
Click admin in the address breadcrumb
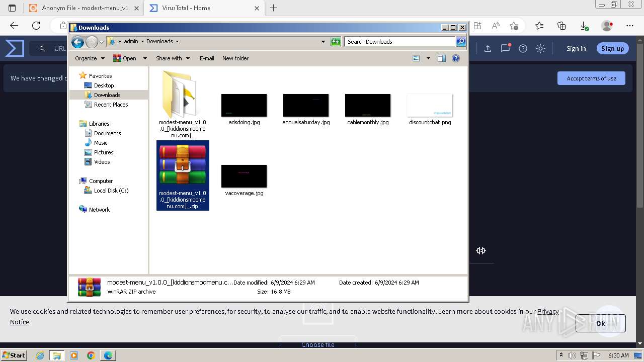point(131,42)
